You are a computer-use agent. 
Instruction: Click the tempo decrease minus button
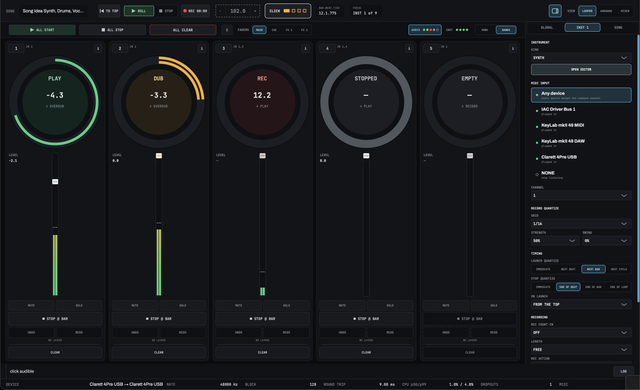220,11
